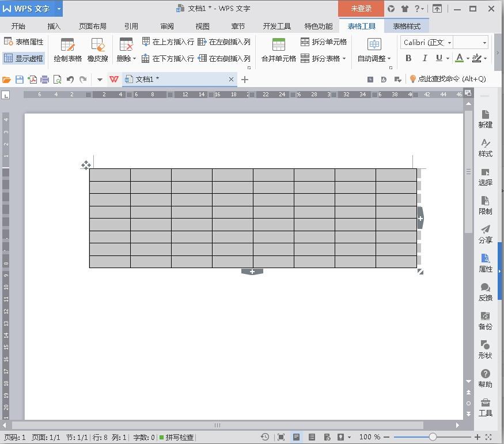Click 工具 (Tools) in the side panel
Image resolution: width=504 pixels, height=444 pixels.
(485, 407)
